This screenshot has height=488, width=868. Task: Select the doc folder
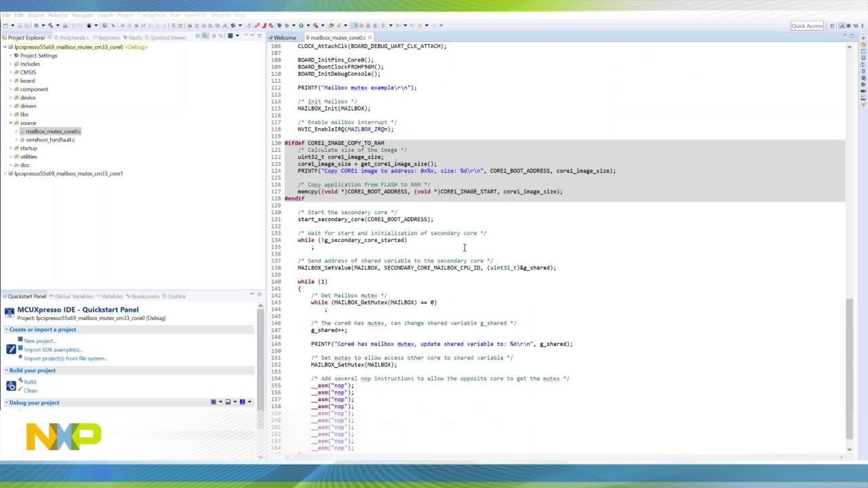24,165
